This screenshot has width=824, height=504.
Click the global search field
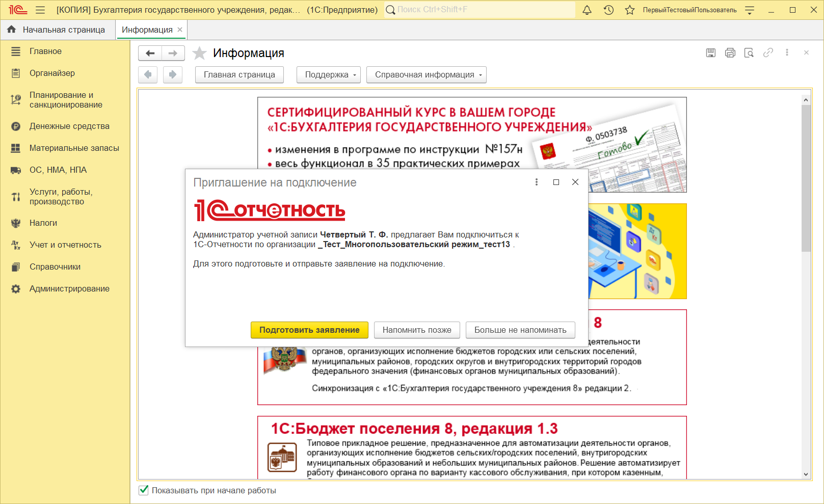(480, 10)
